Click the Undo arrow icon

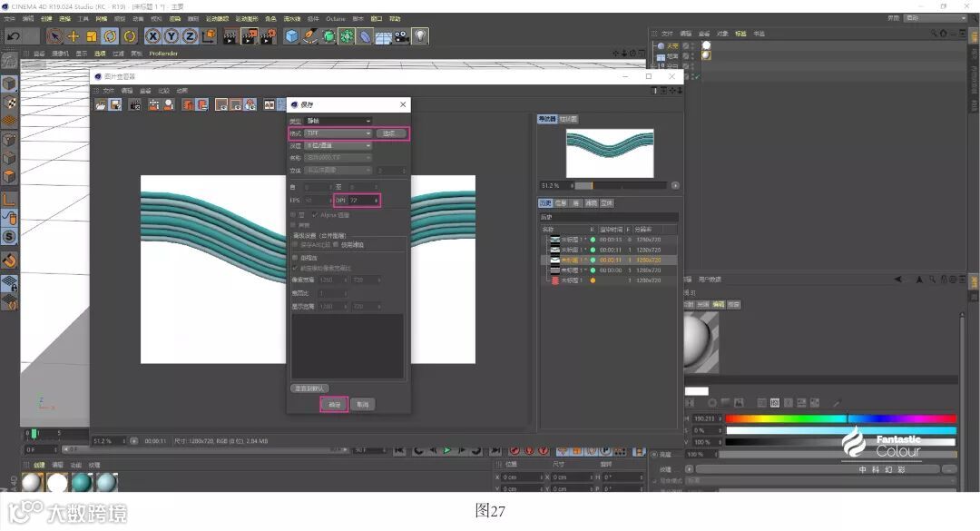pyautogui.click(x=13, y=36)
